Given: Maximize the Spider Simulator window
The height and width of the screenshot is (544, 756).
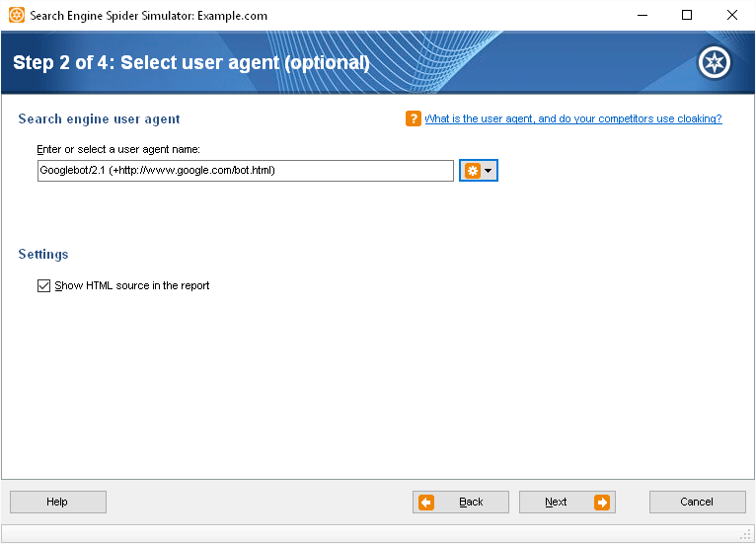Looking at the screenshot, I should (687, 16).
